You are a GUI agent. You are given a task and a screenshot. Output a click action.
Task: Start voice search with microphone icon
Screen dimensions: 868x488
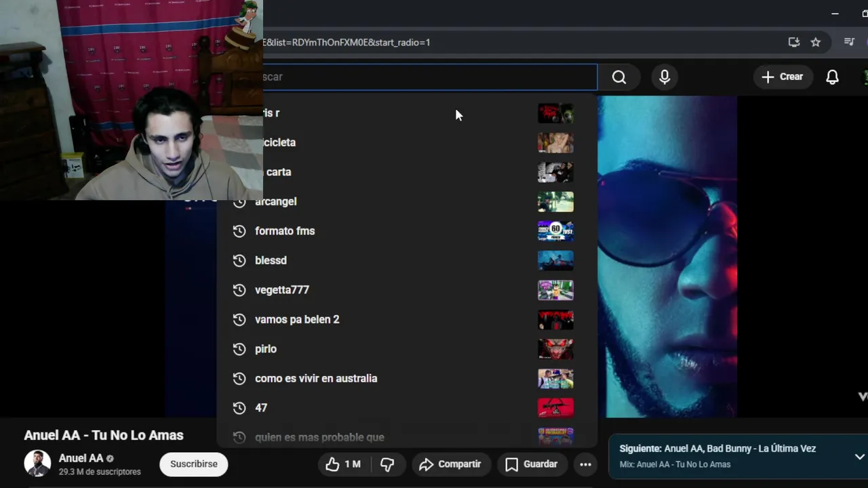[x=665, y=77]
